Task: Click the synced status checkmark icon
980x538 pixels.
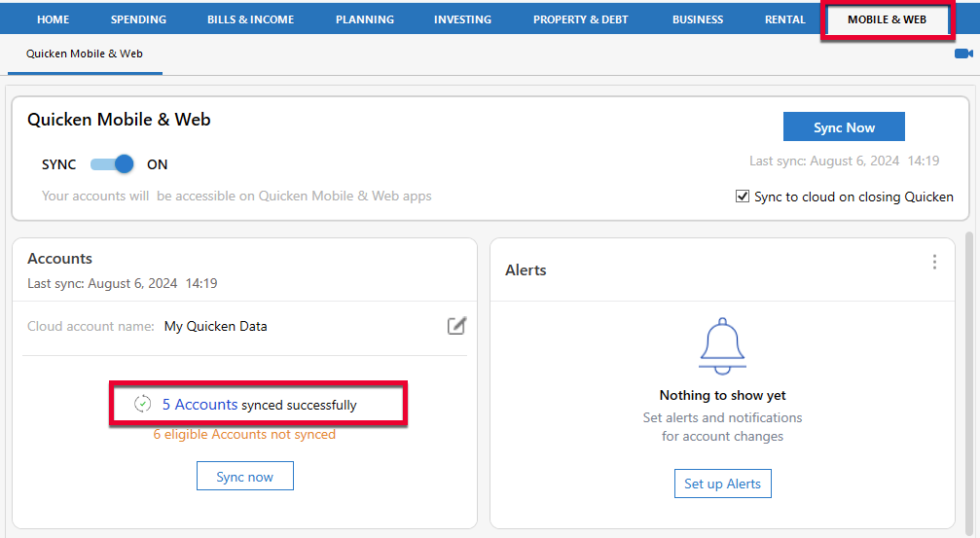Action: coord(142,405)
